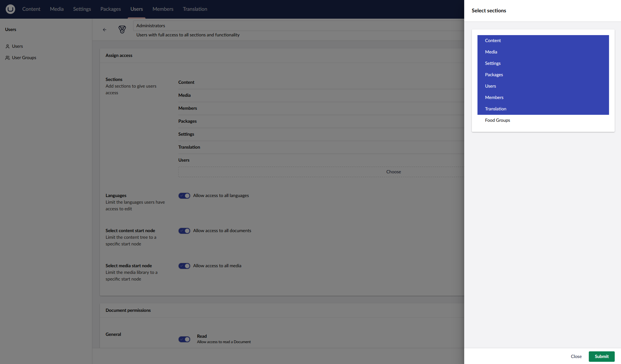Select Food Groups section

543,120
